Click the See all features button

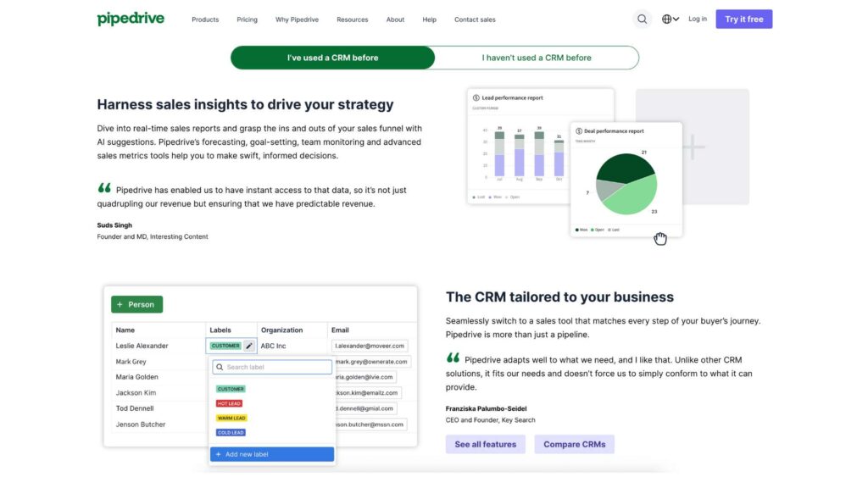tap(485, 444)
